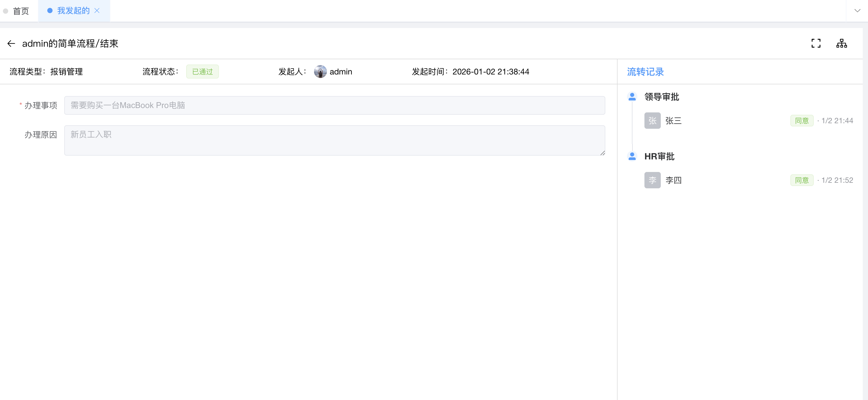The height and width of the screenshot is (400, 868).
Task: Click the back arrow icon
Action: (11, 44)
